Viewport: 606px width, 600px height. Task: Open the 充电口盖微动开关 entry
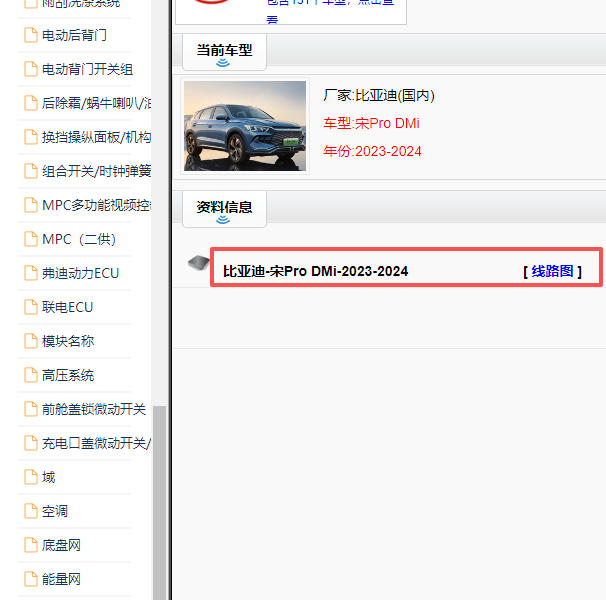96,443
